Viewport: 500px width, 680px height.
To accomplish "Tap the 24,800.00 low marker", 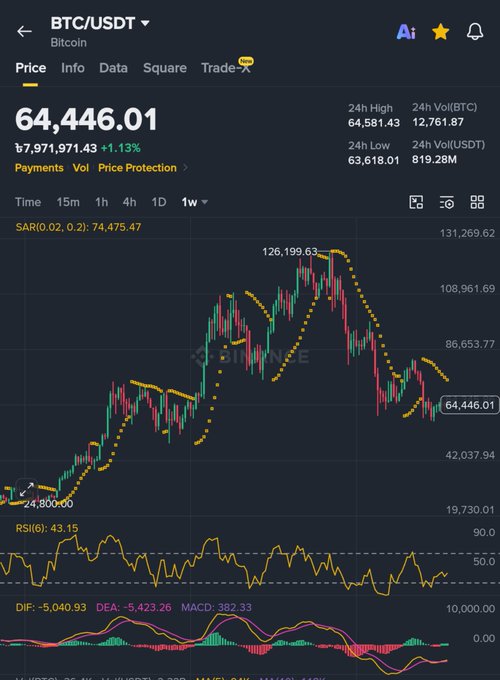I will pos(48,504).
